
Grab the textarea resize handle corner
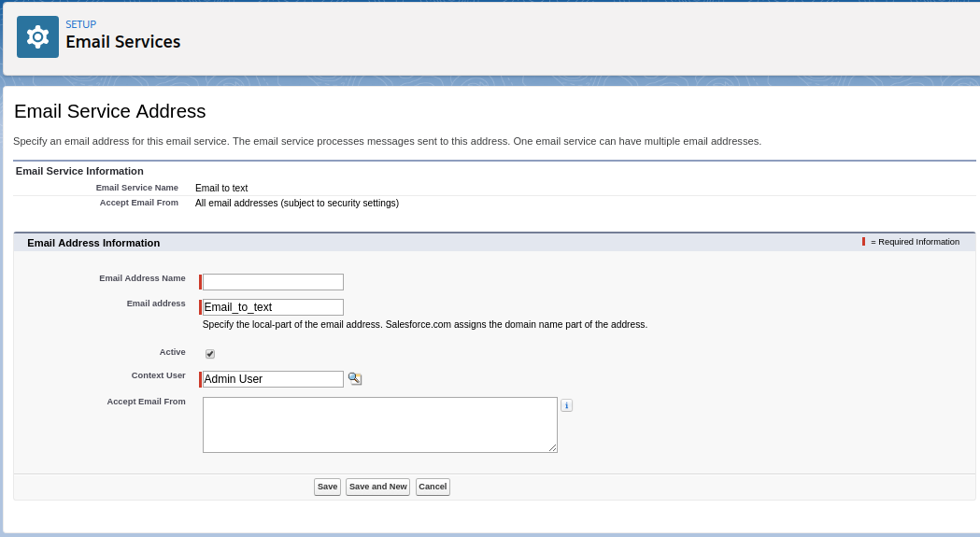553,448
